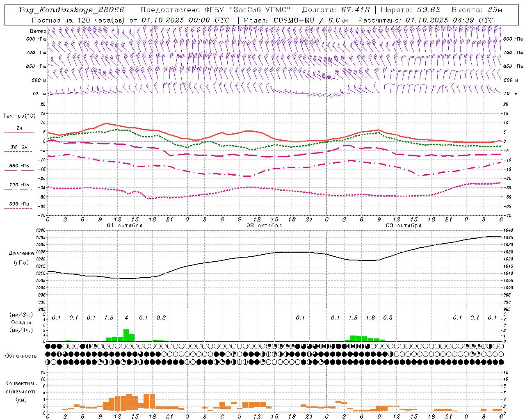Click the date label 01 октября
The width and height of the screenshot is (525, 420).
pos(125,226)
